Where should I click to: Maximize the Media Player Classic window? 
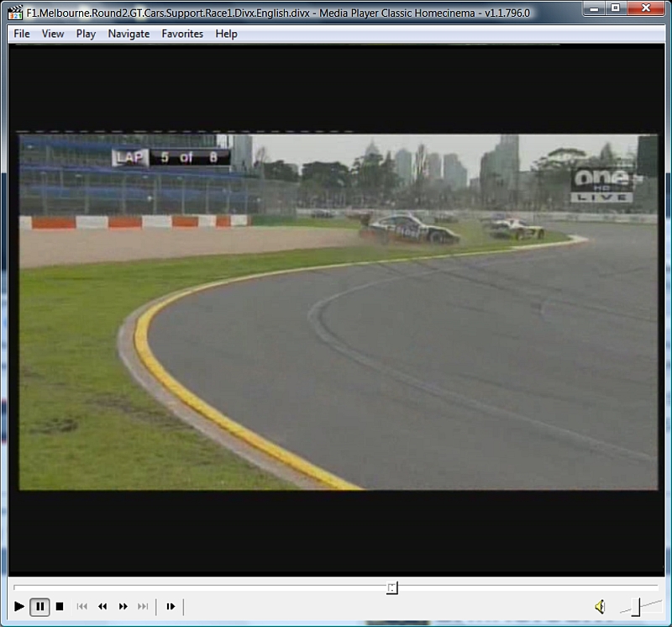(x=616, y=8)
